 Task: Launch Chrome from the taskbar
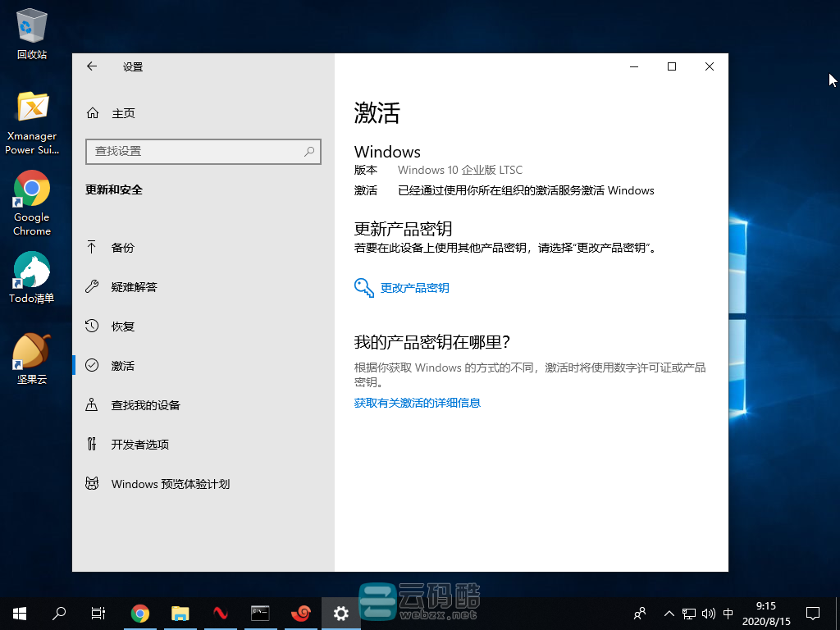tap(140, 613)
